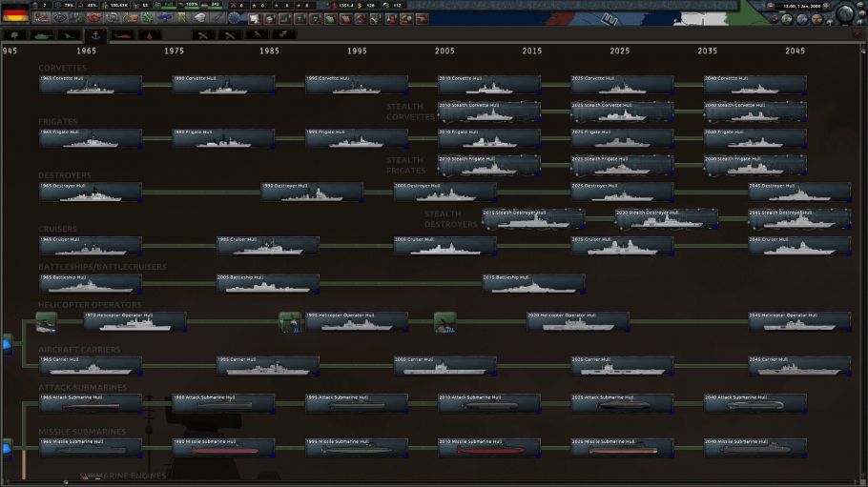Click the helicopter icon before 1995 Helicopter Operator Hull
The image size is (868, 487).
290,322
